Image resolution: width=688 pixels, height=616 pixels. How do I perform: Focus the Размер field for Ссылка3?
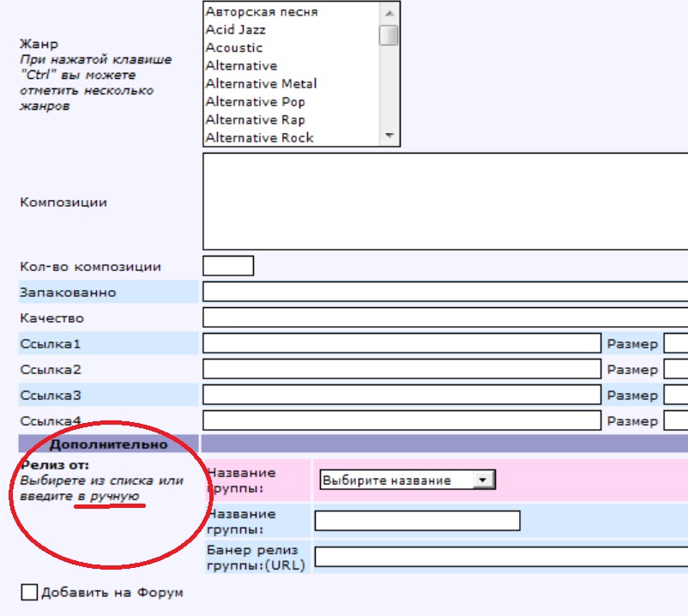676,395
